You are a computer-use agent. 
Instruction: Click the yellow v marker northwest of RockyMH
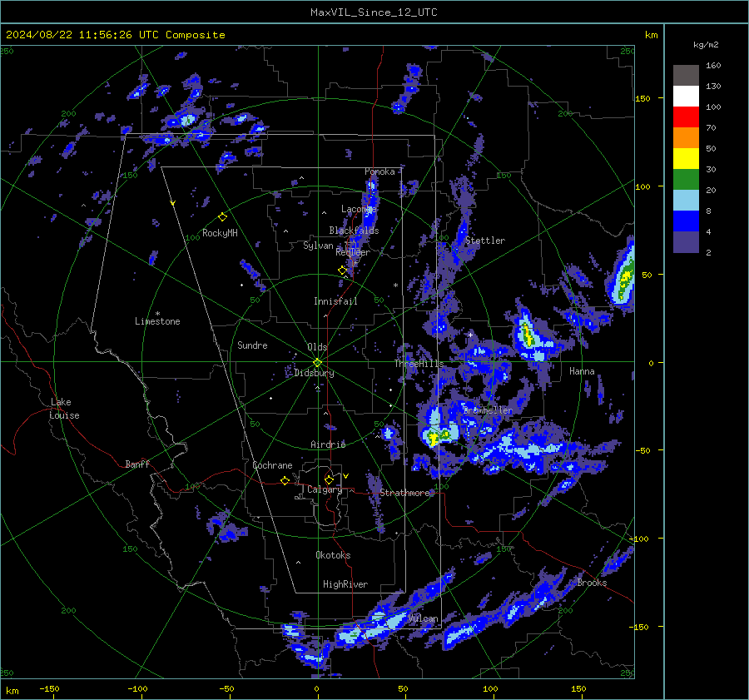pos(173,203)
